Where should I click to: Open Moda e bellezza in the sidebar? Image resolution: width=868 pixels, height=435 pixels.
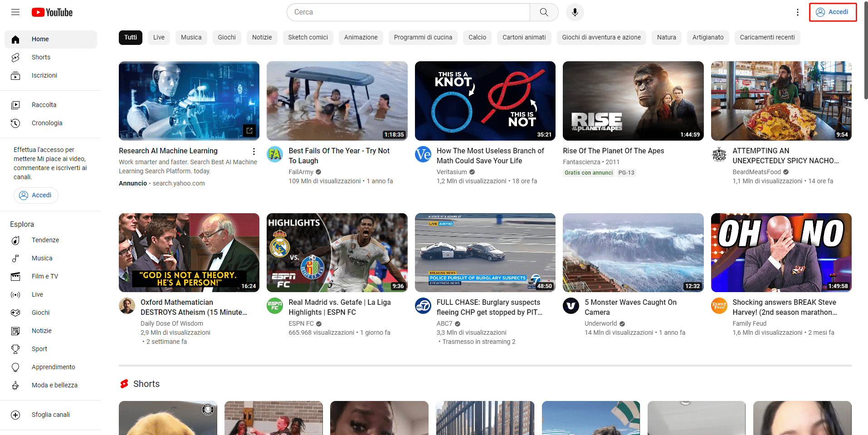tap(51, 386)
